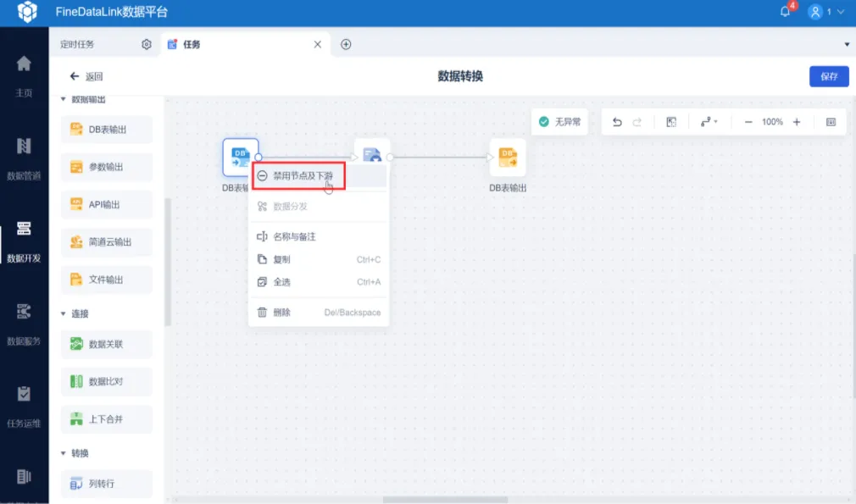The height and width of the screenshot is (504, 856).
Task: Click the redo arrow in canvas toolbar
Action: [x=637, y=122]
